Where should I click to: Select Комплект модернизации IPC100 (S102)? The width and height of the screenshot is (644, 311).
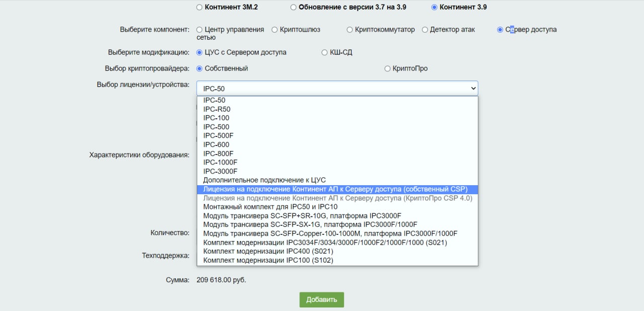click(337, 260)
